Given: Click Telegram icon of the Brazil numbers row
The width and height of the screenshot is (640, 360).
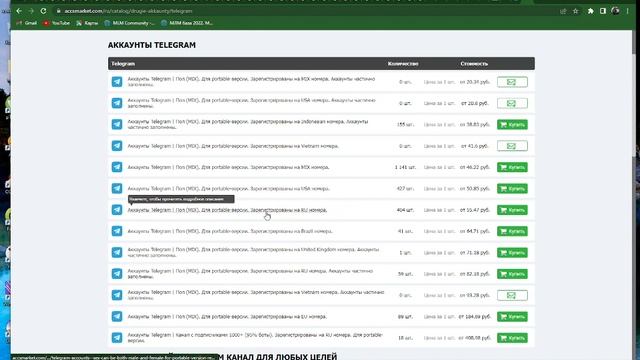Looking at the screenshot, I should [117, 231].
